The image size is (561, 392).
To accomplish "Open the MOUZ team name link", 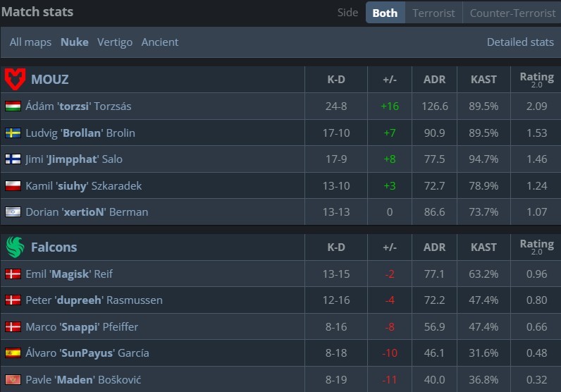I will (49, 79).
